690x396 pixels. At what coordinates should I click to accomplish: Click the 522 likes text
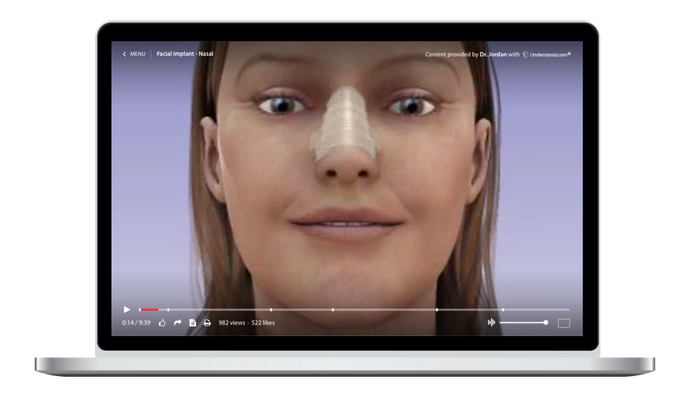(x=263, y=323)
